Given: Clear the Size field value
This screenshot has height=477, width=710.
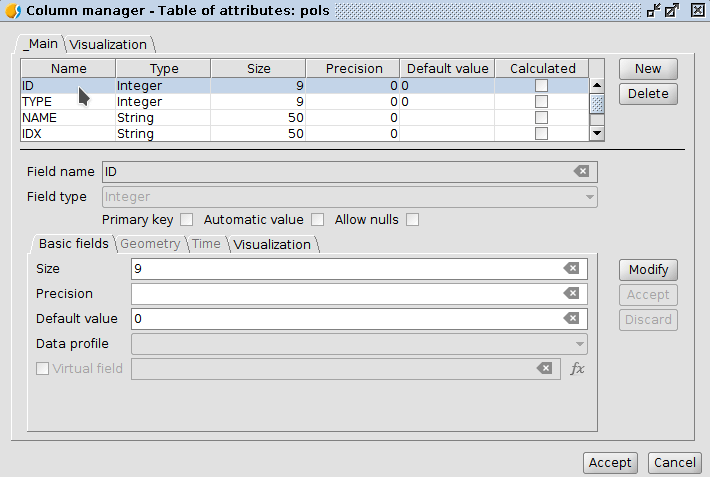Looking at the screenshot, I should pyautogui.click(x=571, y=269).
